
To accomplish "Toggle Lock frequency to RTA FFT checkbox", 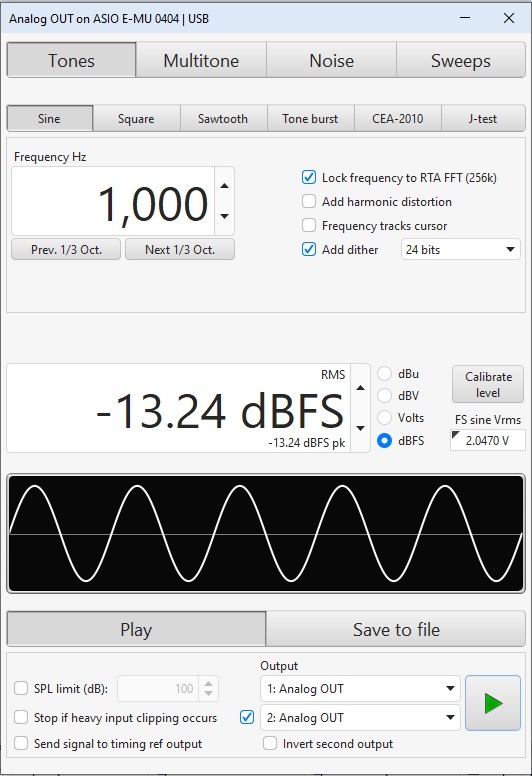I will point(309,177).
